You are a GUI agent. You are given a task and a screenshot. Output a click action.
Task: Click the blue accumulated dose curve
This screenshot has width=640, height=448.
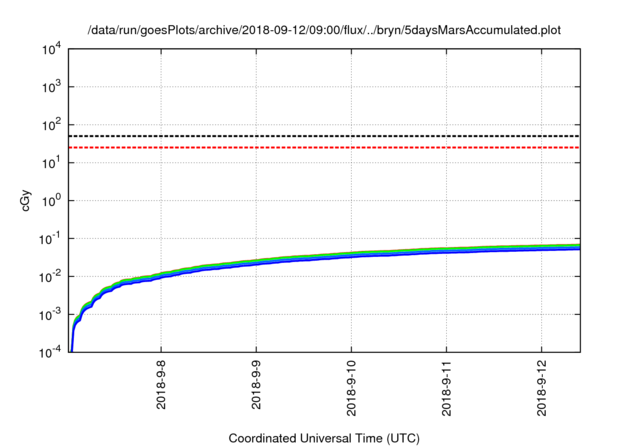[327, 259]
